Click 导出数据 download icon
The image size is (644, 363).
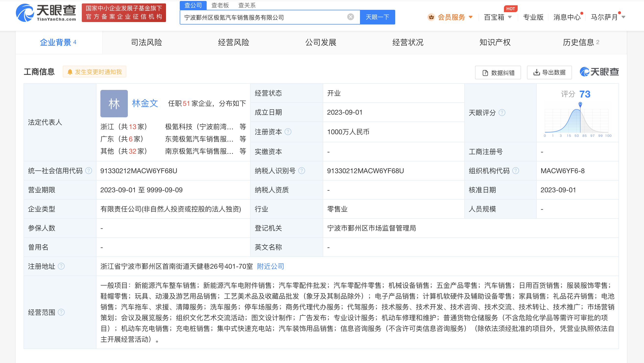(x=536, y=72)
